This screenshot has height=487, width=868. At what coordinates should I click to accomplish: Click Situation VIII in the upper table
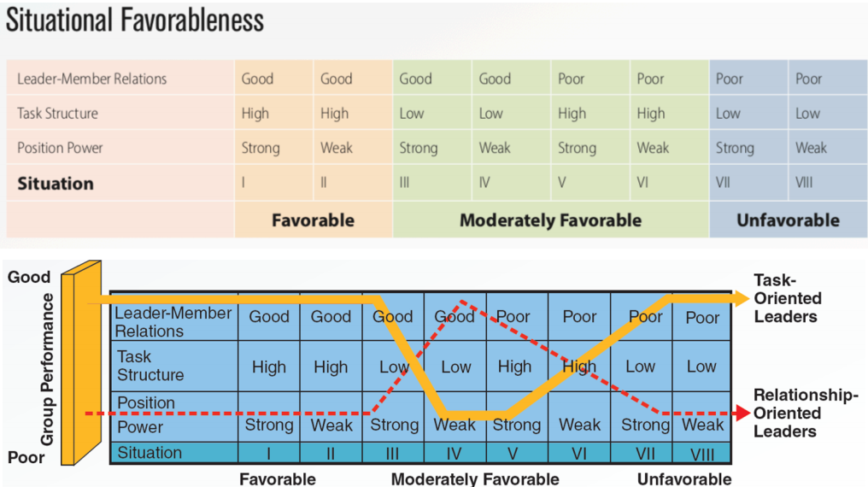pyautogui.click(x=804, y=183)
